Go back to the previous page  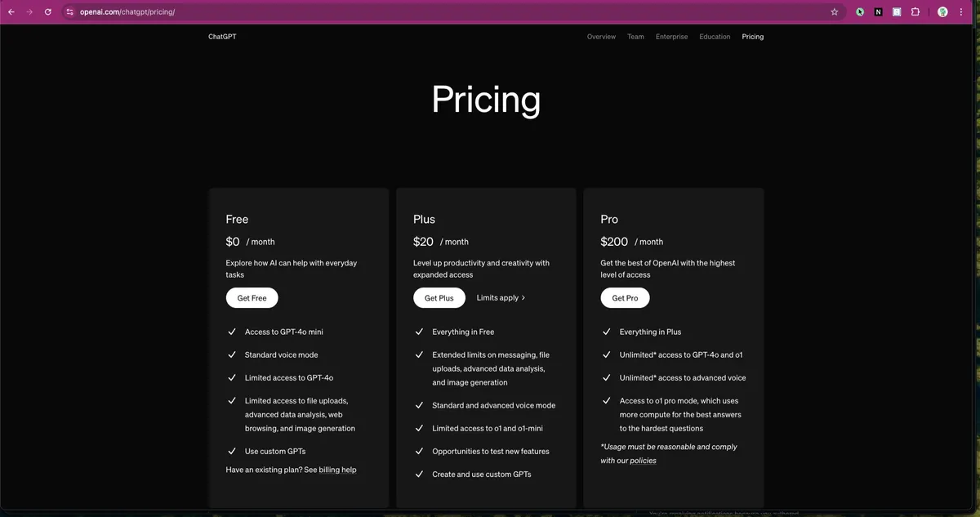[11, 12]
